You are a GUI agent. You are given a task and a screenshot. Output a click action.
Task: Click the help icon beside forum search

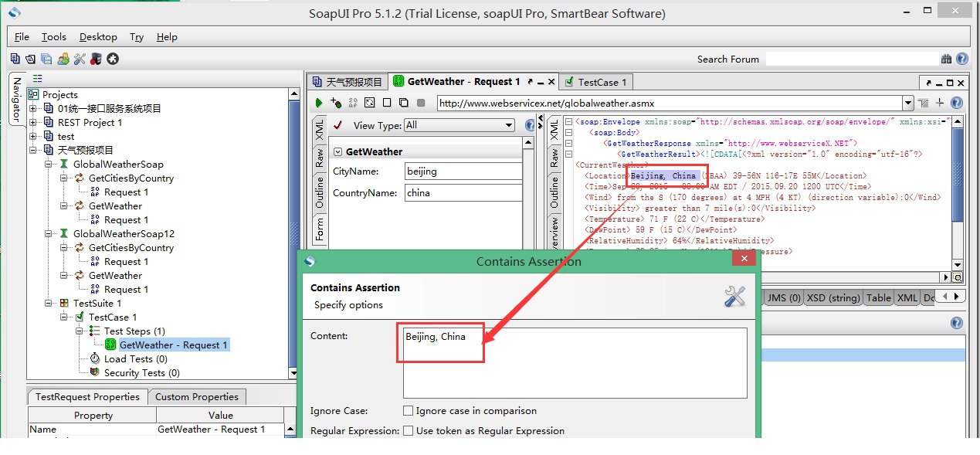click(962, 59)
